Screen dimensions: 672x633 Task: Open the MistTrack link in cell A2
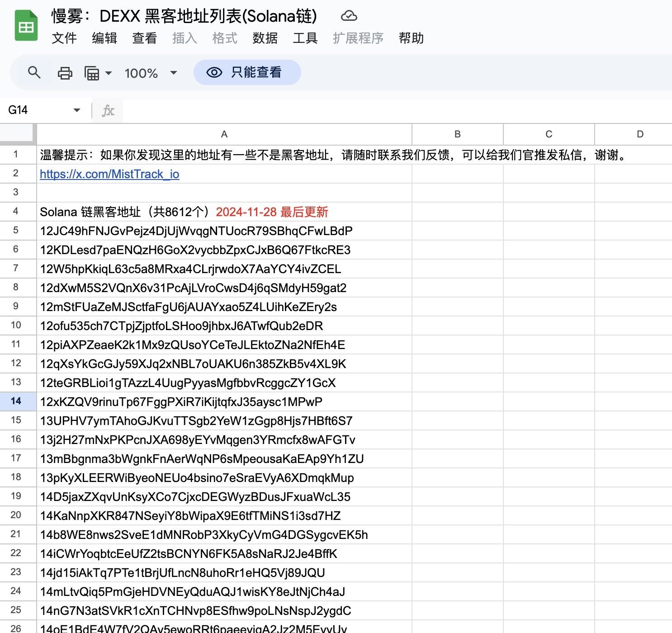(x=109, y=174)
